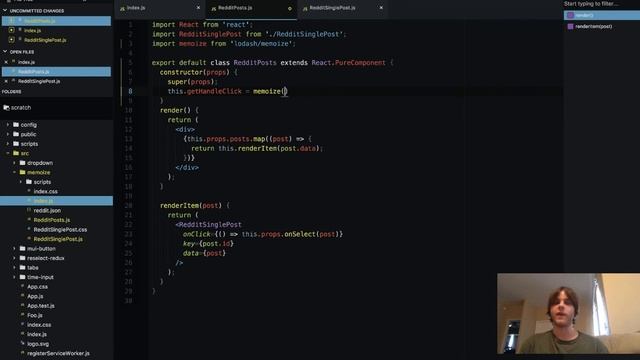Click the public folder icon

16,134
